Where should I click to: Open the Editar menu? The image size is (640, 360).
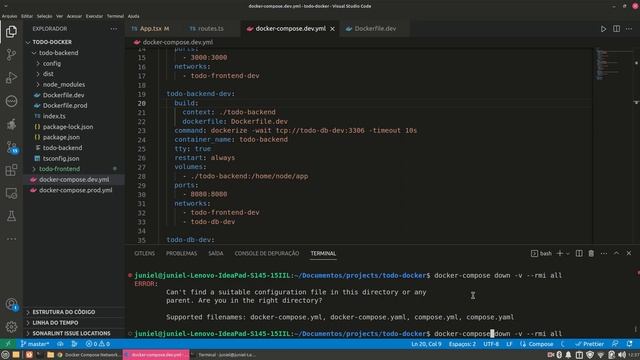point(27,16)
